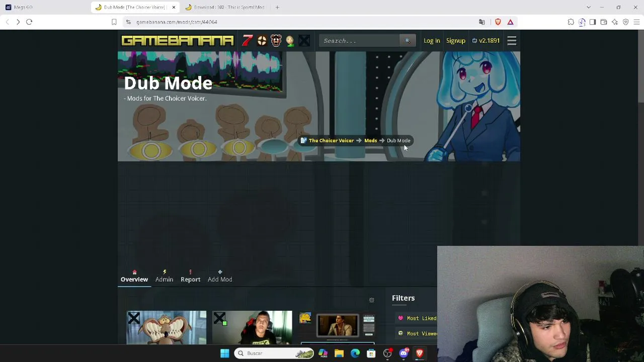This screenshot has width=644, height=362.
Task: Open the Windows Start menu
Action: point(225,353)
